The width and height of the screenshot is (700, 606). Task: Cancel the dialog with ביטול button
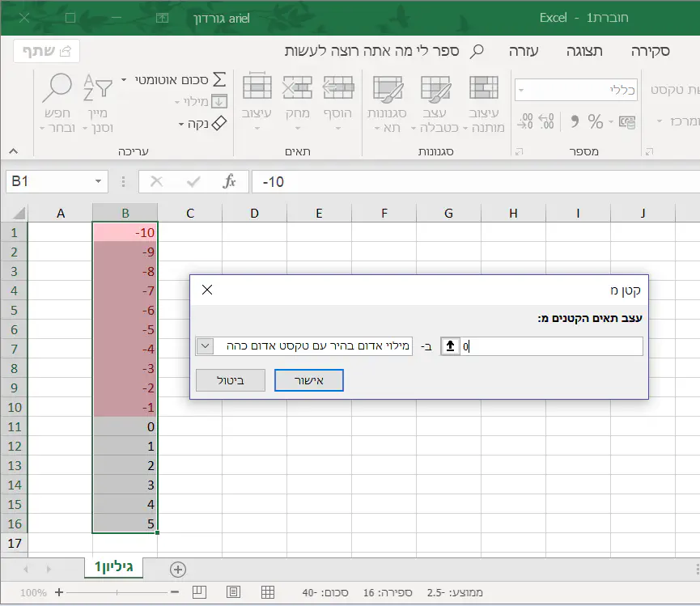[231, 380]
